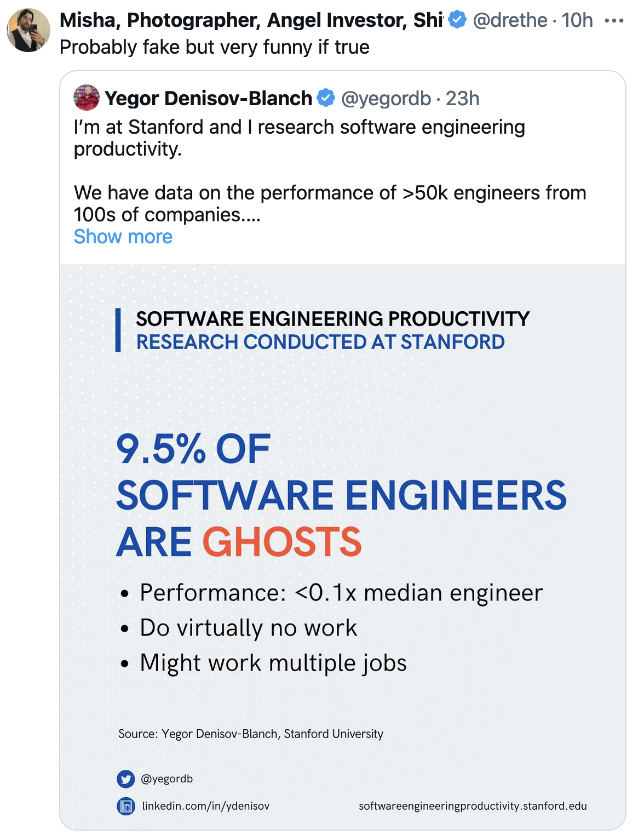The width and height of the screenshot is (644, 835).
Task: Click the tweet text "Probably fake but very funny"
Action: [214, 47]
